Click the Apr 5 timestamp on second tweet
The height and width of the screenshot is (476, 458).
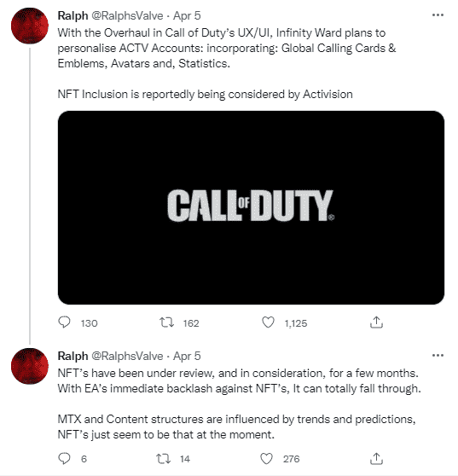[187, 356]
